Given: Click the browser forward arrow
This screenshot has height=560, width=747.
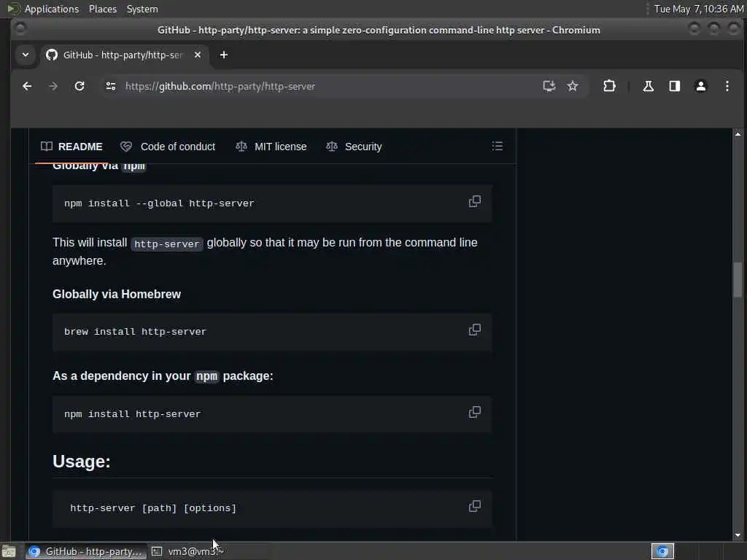Looking at the screenshot, I should tap(53, 86).
